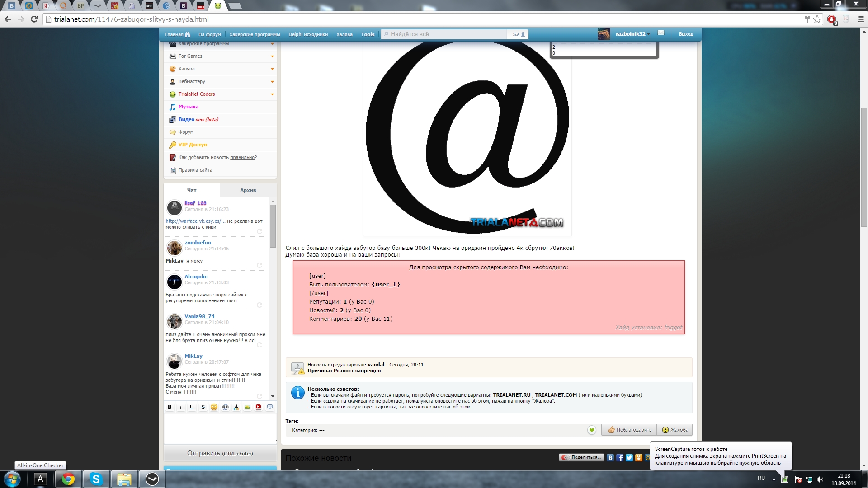Apply strikethrough formatting in chat editor

[203, 407]
